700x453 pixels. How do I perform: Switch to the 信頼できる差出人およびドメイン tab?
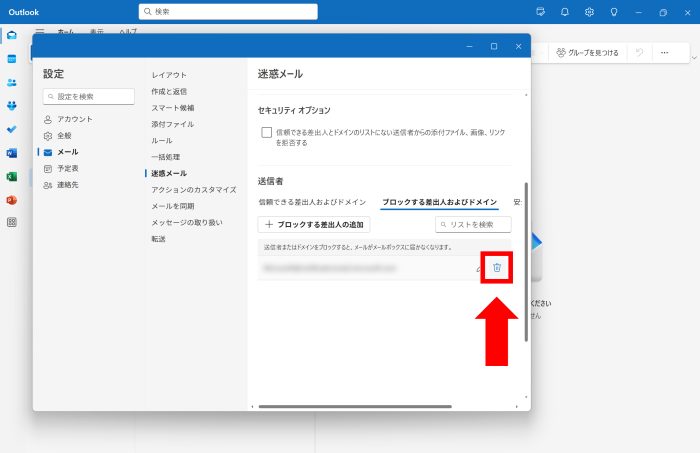[x=312, y=202]
